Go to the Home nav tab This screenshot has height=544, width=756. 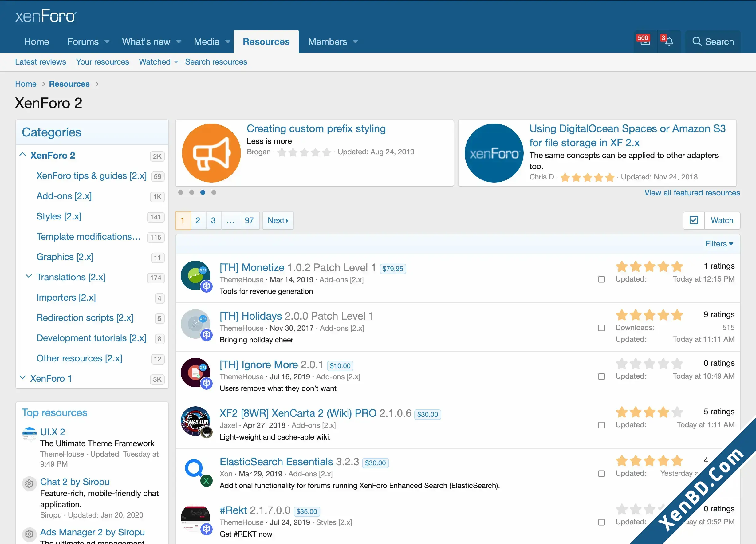tap(37, 42)
